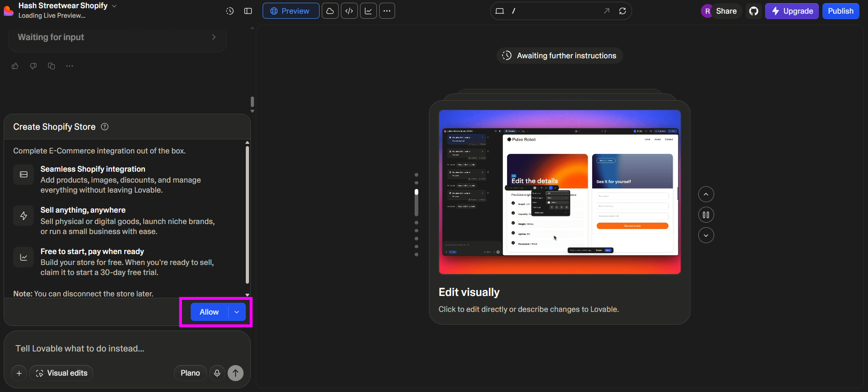The width and height of the screenshot is (868, 392).
Task: Open the Analytics chart icon
Action: tap(368, 11)
